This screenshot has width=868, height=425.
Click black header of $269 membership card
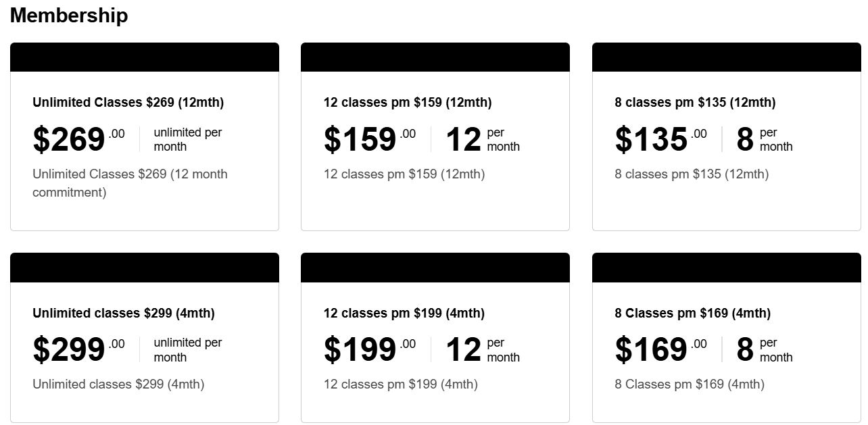point(145,57)
